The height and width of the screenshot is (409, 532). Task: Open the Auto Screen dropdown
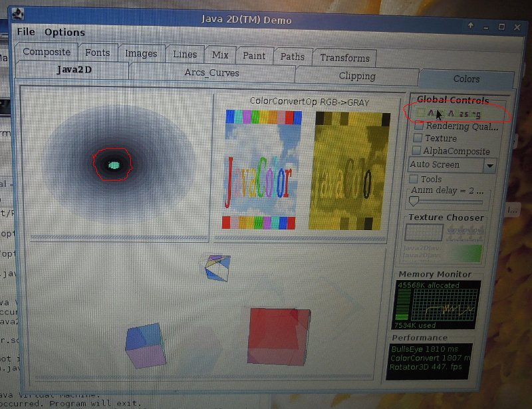click(x=490, y=165)
